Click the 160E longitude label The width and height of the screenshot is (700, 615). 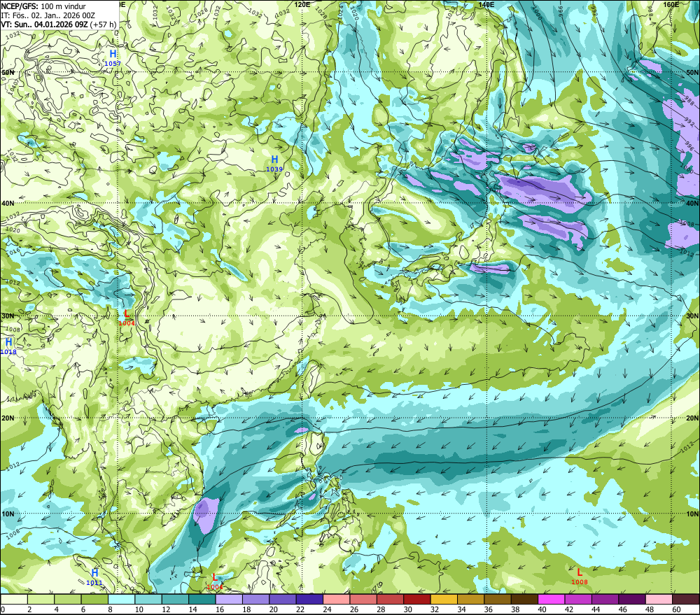tap(671, 4)
